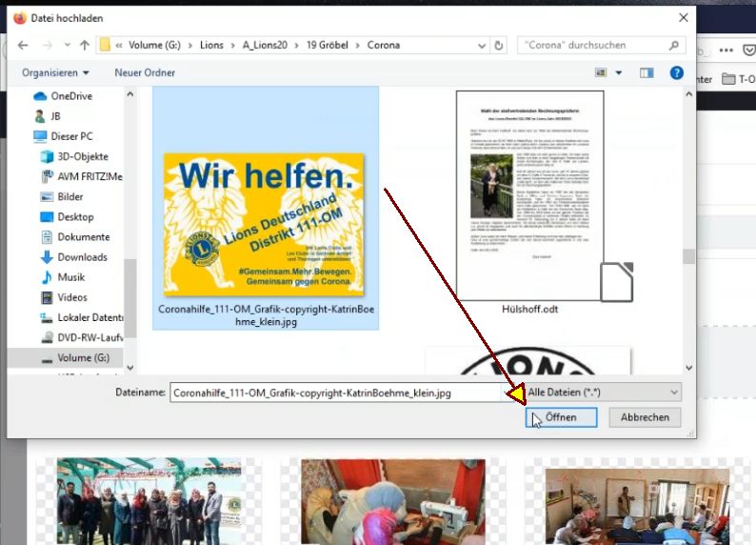Select the Wir helfen image thumbnail

tap(264, 224)
